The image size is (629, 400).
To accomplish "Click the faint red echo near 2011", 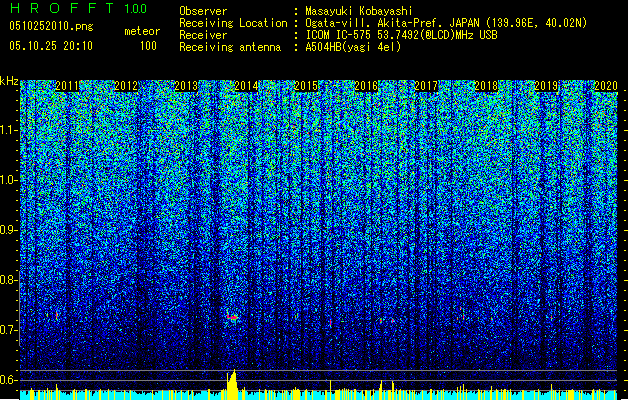I will click(x=57, y=316).
